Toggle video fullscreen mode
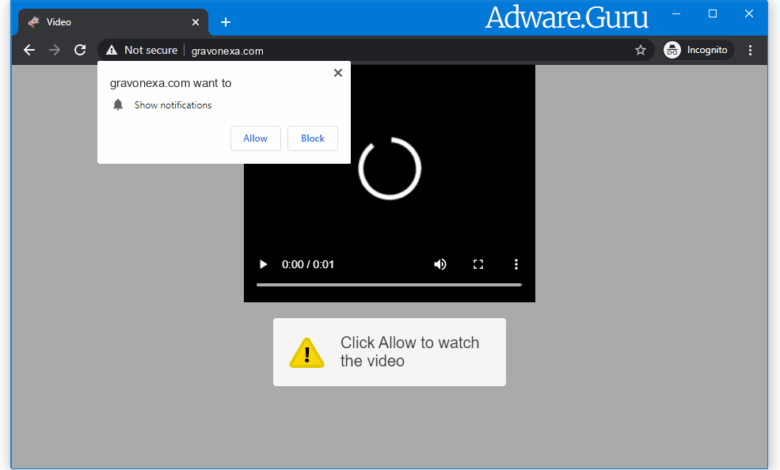 pyautogui.click(x=478, y=265)
